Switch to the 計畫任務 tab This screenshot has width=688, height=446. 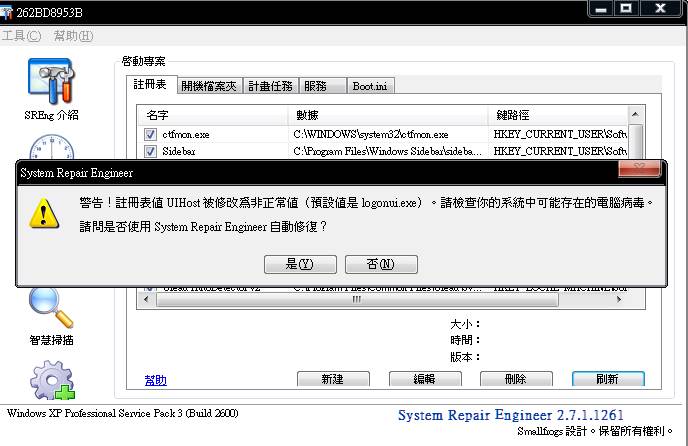point(270,86)
